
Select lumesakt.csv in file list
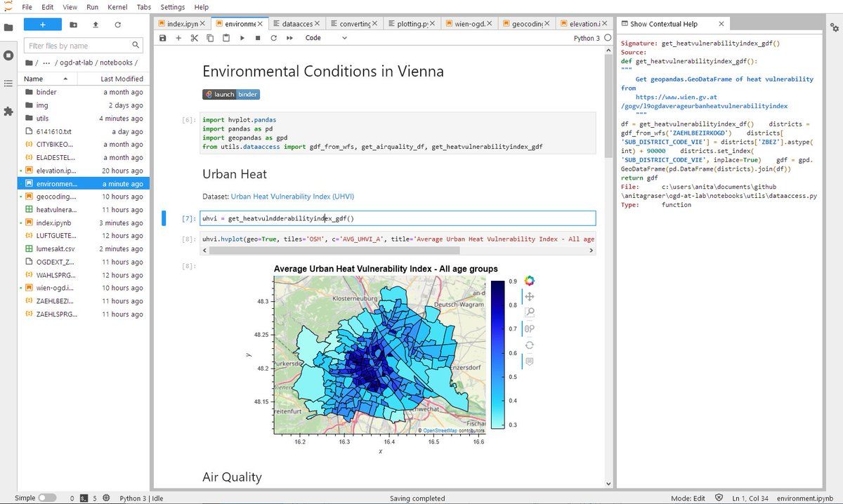pos(83,248)
